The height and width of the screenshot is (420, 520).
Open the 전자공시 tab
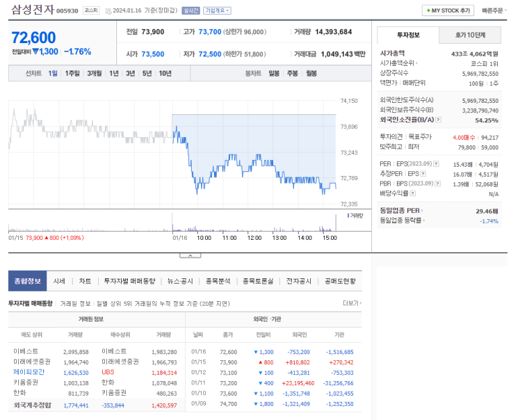(299, 281)
